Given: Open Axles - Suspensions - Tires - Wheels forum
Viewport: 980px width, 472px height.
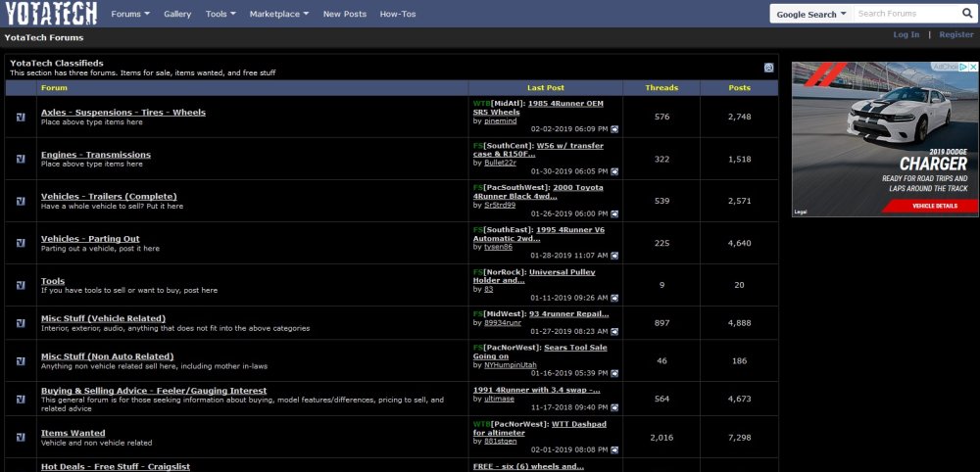Looking at the screenshot, I should 123,113.
